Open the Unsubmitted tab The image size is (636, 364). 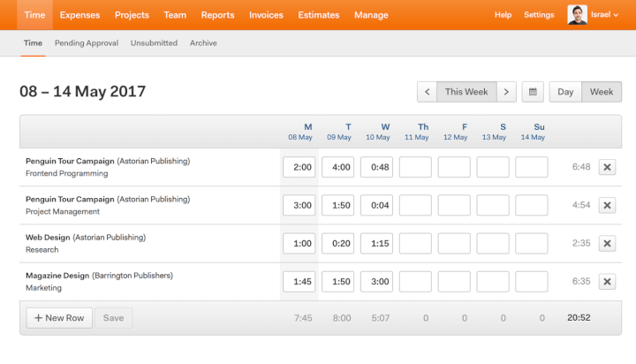(x=154, y=42)
